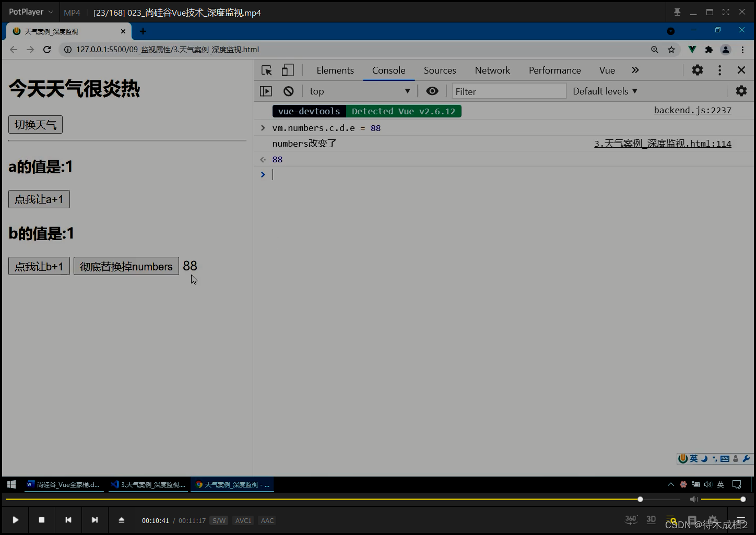Open the notification center icon
The height and width of the screenshot is (535, 756).
click(x=737, y=484)
